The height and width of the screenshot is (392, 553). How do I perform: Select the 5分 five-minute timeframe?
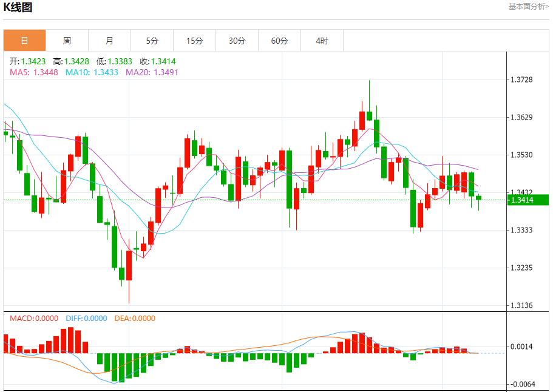152,40
